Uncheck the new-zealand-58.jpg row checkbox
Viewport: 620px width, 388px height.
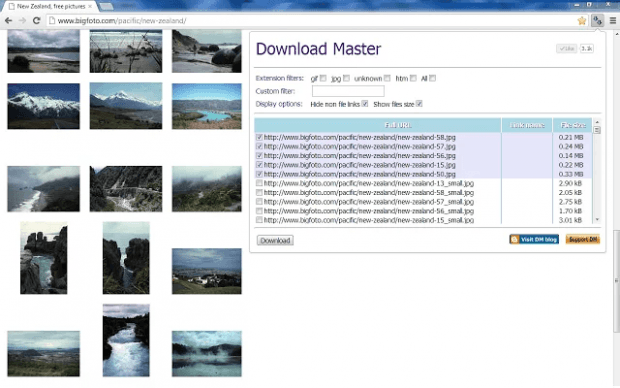[x=259, y=137]
